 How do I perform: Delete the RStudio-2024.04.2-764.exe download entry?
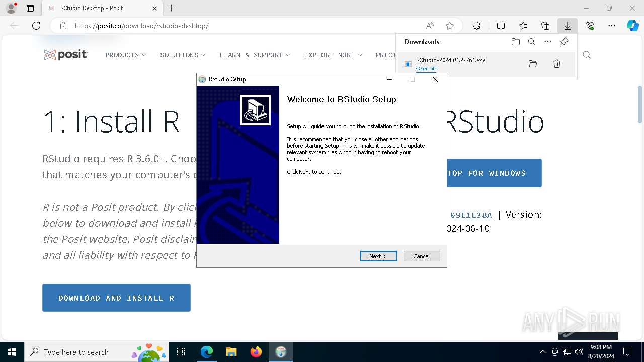click(557, 64)
